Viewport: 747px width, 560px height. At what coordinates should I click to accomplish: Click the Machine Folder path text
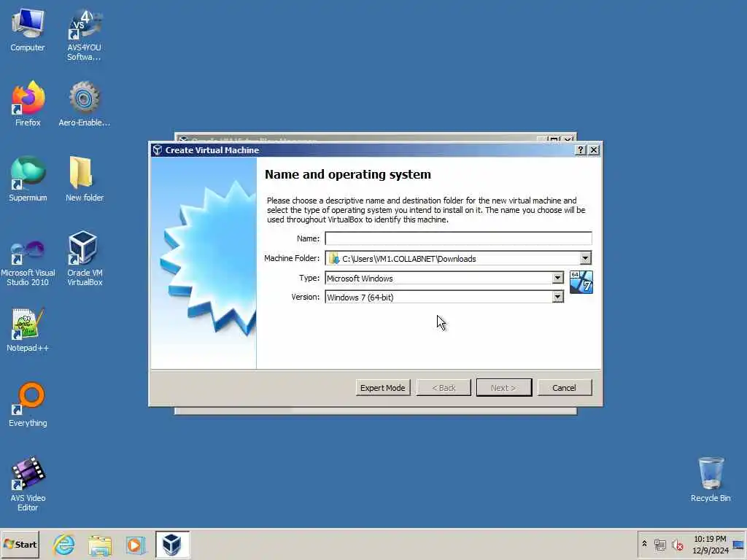[409, 259]
